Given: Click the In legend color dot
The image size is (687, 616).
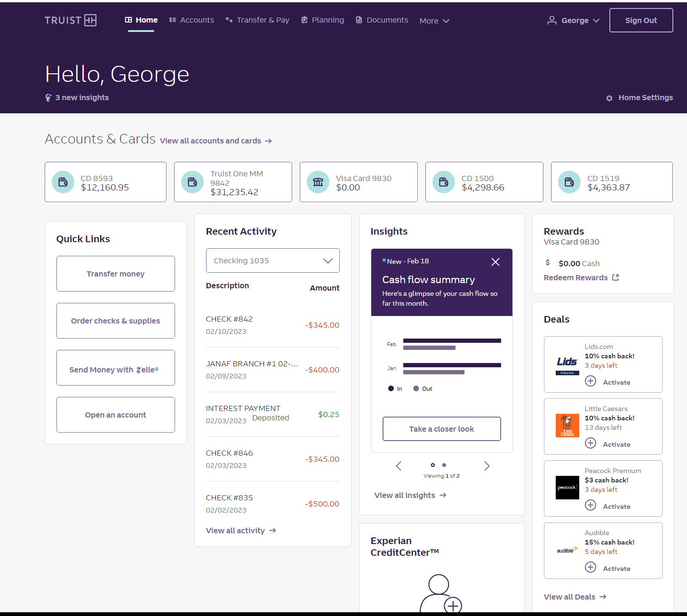Looking at the screenshot, I should coord(391,388).
